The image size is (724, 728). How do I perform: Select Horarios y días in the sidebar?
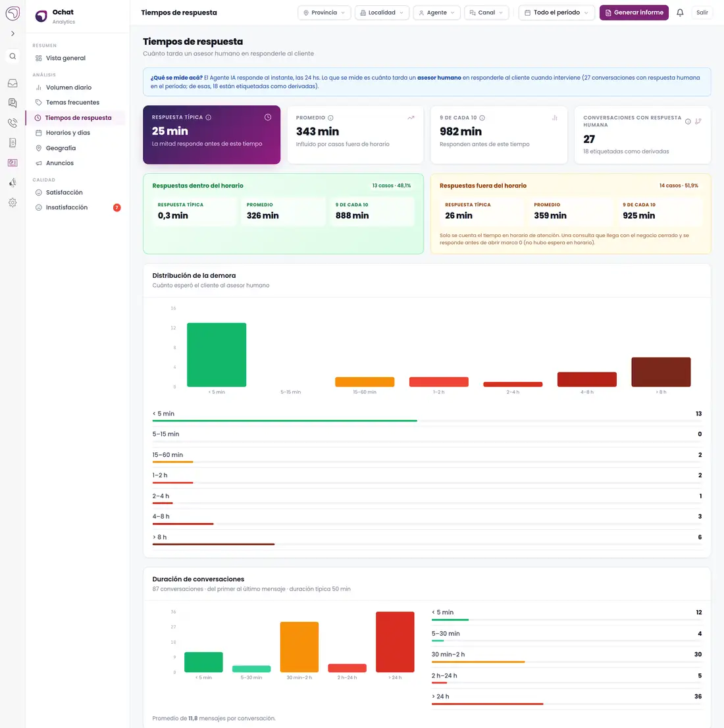(75, 133)
